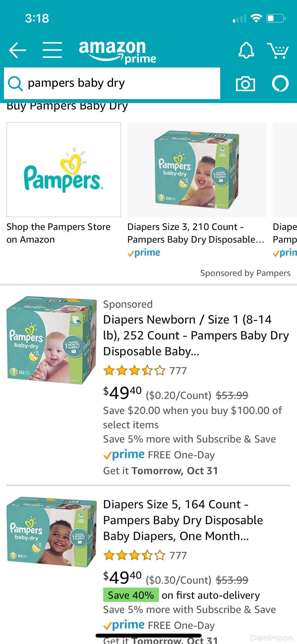This screenshot has height=644, width=297.
Task: Open Size 3, 210 Count diapers image
Action: (x=197, y=170)
